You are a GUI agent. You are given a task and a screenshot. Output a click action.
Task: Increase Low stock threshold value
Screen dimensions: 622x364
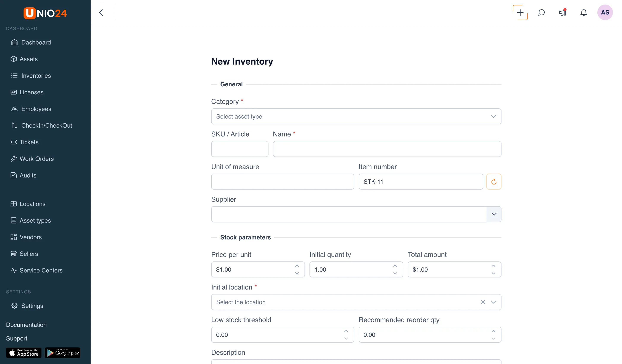tap(346, 331)
